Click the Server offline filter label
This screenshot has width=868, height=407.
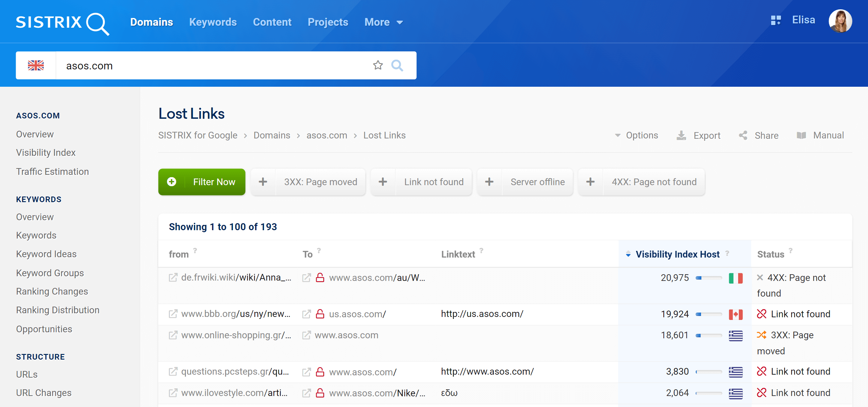[x=537, y=182]
